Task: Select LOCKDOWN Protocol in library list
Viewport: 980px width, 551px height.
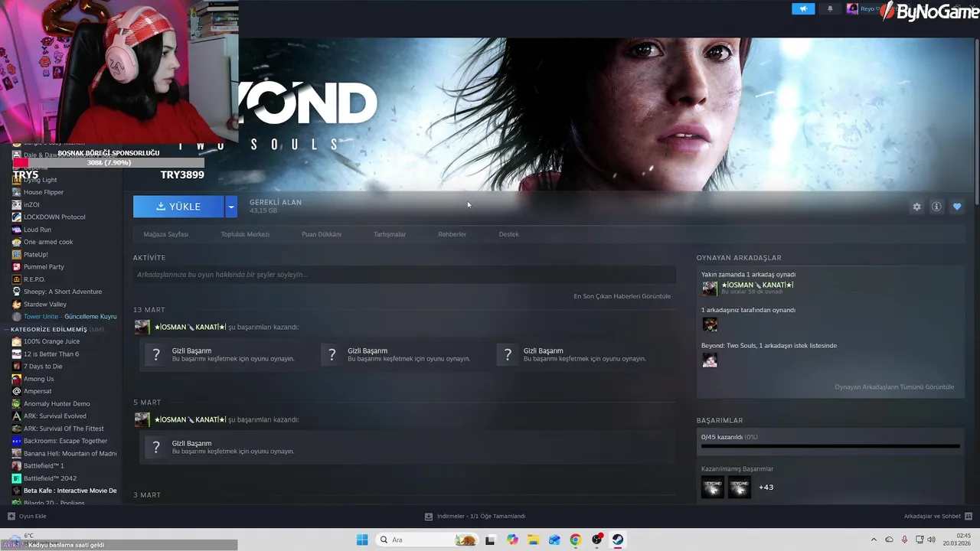Action: [x=54, y=217]
